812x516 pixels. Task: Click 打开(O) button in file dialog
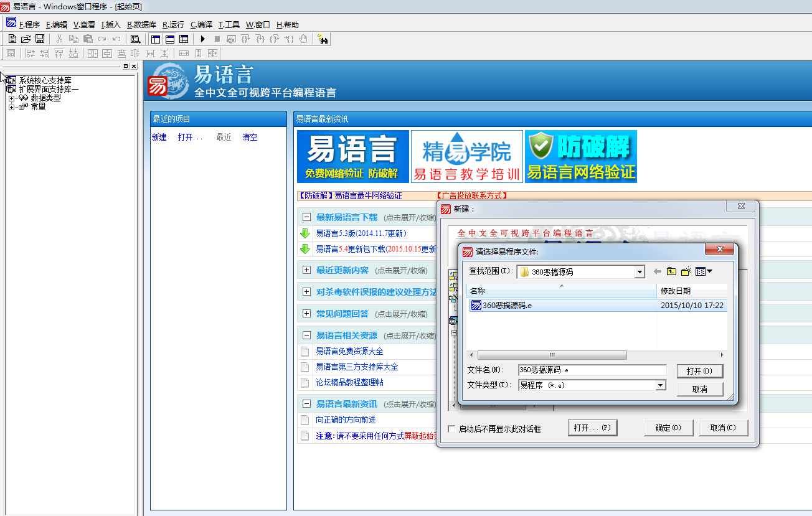tap(700, 371)
